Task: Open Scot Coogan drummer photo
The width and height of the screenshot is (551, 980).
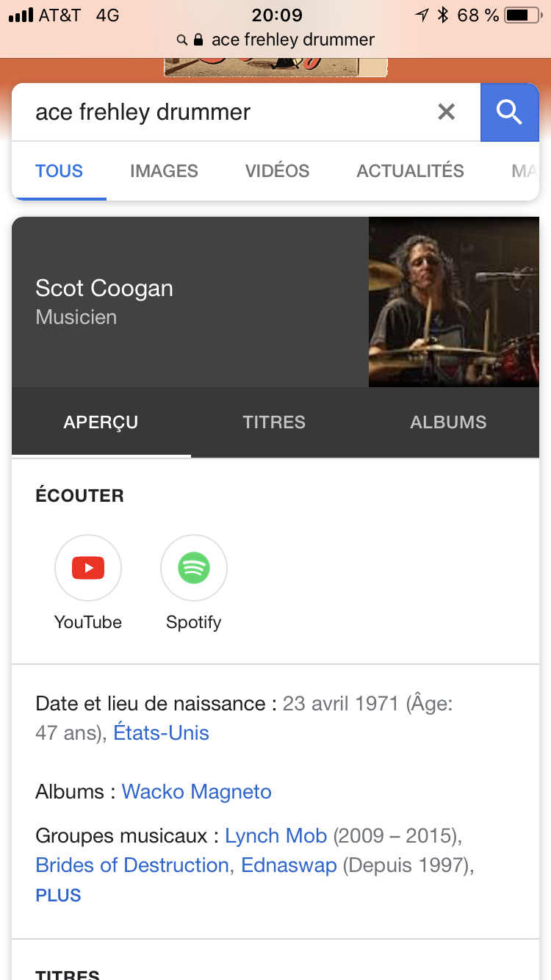Action: point(453,302)
